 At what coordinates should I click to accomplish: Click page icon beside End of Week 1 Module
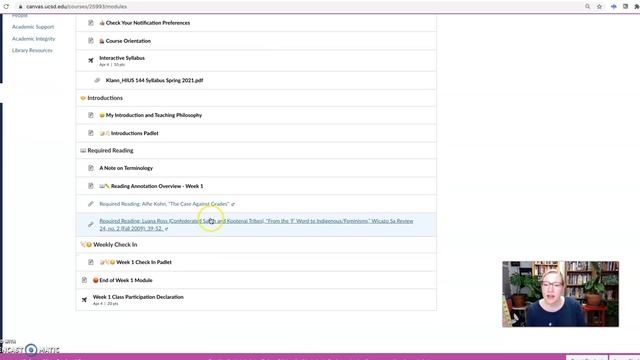[84, 280]
